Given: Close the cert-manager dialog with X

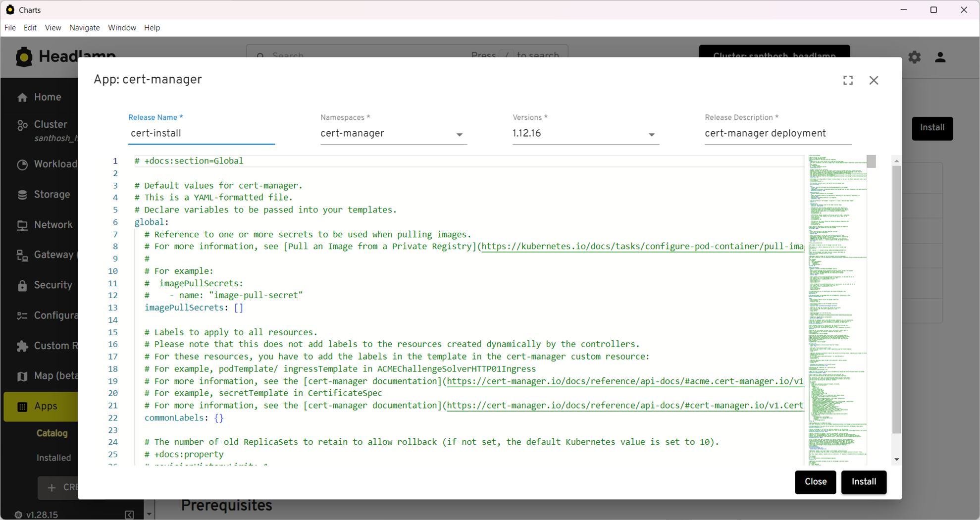Looking at the screenshot, I should pyautogui.click(x=874, y=80).
